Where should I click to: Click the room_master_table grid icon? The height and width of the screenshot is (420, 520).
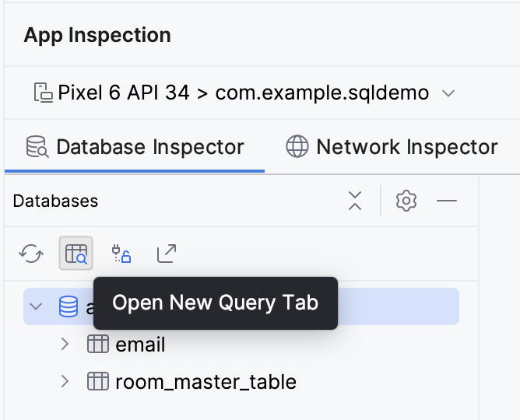[97, 382]
